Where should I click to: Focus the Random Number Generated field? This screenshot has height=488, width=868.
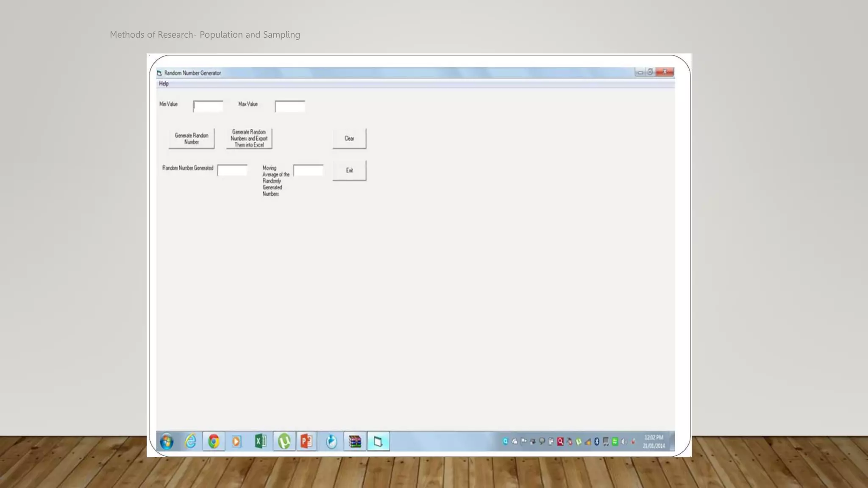coord(232,170)
